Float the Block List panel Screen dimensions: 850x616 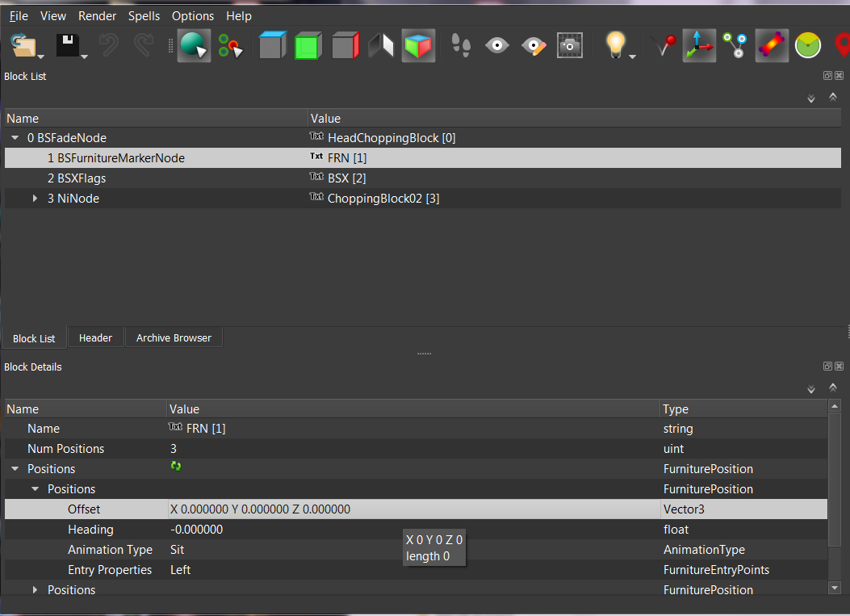coord(827,76)
